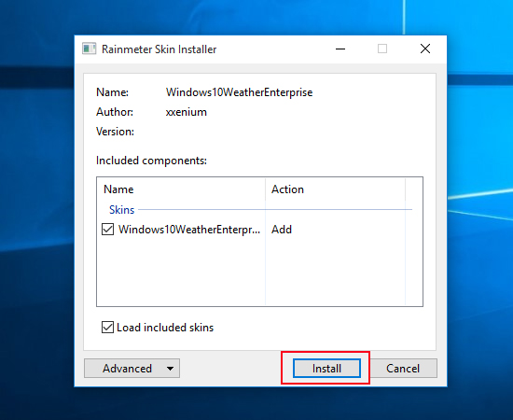Click the Action column header

(336, 189)
